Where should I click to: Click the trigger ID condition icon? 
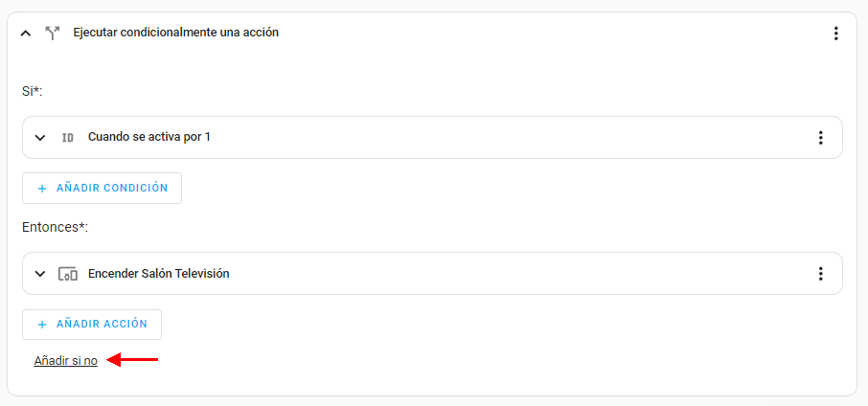[67, 138]
